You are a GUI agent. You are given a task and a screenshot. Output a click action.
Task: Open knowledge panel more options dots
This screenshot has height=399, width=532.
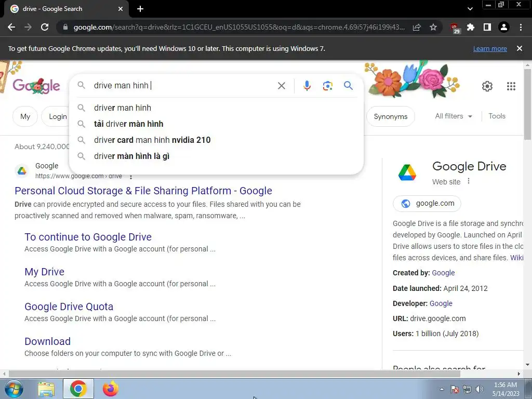coord(469,181)
